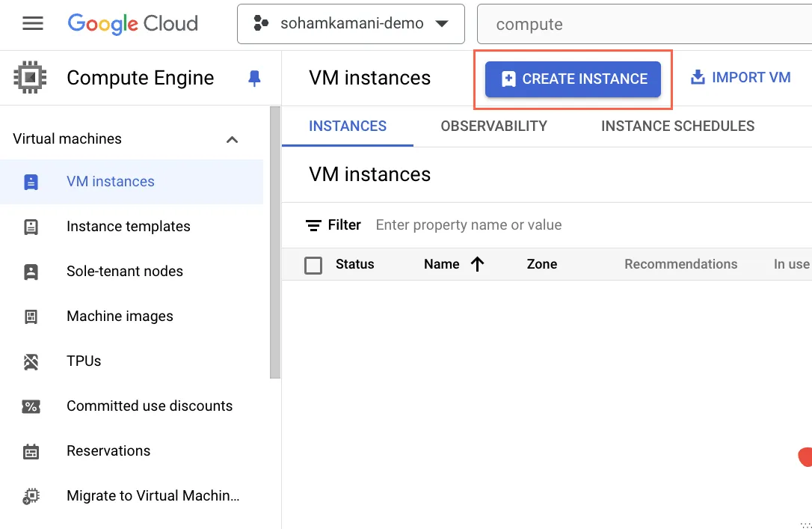Viewport: 812px width, 529px height.
Task: Click the Compute Engine chip icon
Action: click(29, 78)
